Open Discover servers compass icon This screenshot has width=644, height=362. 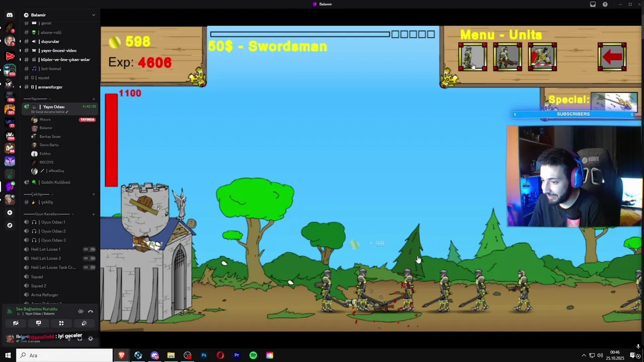10,225
